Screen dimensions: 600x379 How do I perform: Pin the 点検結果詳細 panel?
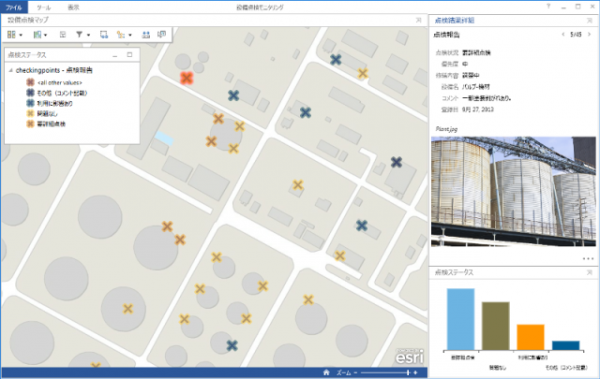point(589,20)
